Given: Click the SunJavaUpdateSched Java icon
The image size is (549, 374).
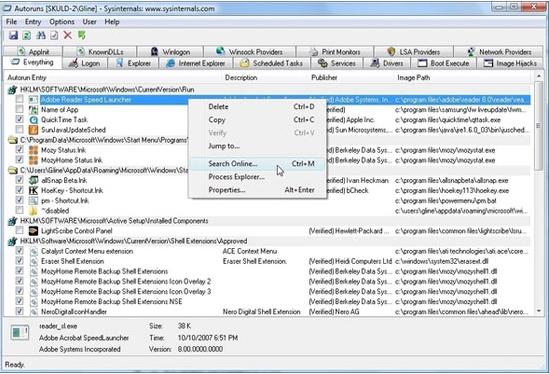Looking at the screenshot, I should (33, 130).
